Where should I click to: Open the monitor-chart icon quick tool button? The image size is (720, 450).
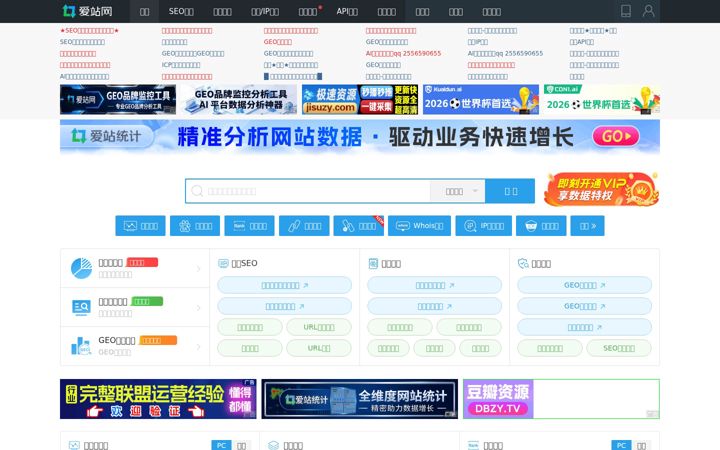(140, 226)
